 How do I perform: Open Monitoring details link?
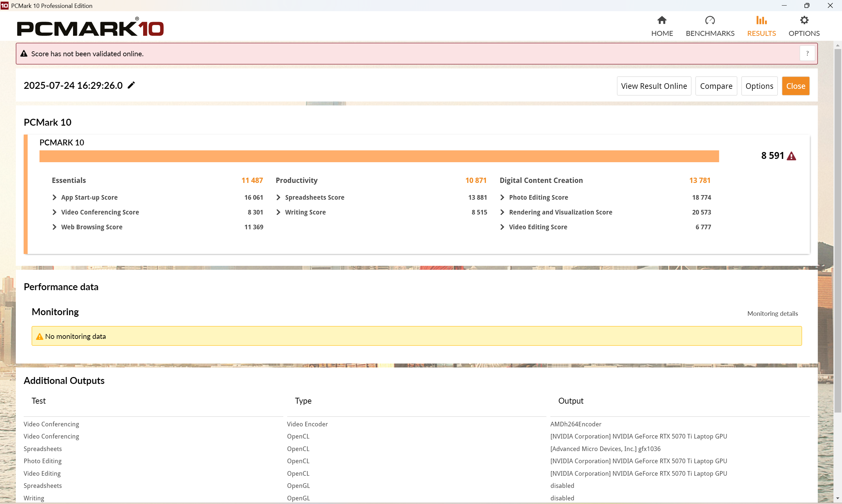pos(772,314)
